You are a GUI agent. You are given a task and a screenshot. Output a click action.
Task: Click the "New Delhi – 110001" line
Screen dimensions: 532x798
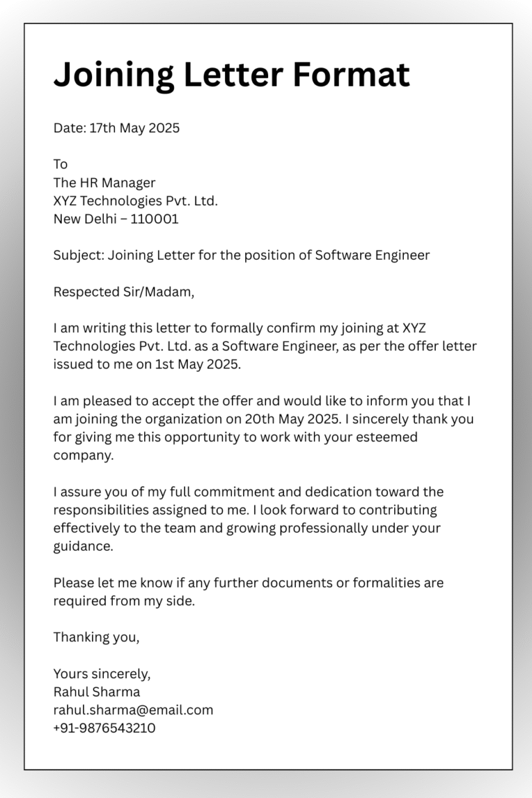point(116,219)
